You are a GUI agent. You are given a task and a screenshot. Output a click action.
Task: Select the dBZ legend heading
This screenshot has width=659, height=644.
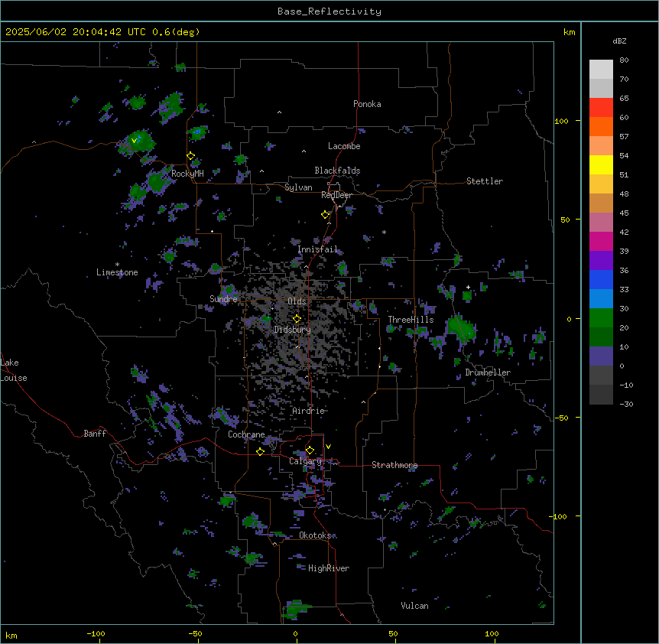tap(619, 41)
